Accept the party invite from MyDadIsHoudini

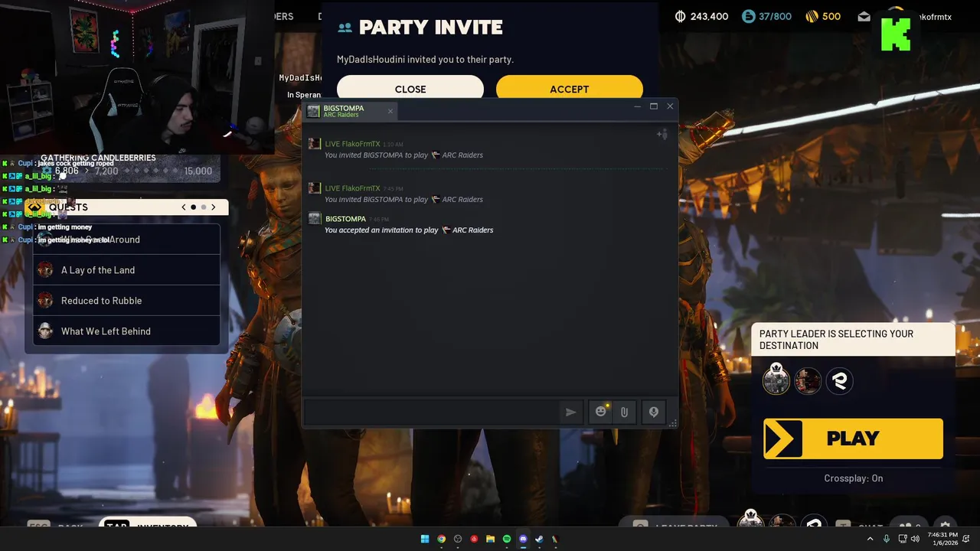pos(569,88)
